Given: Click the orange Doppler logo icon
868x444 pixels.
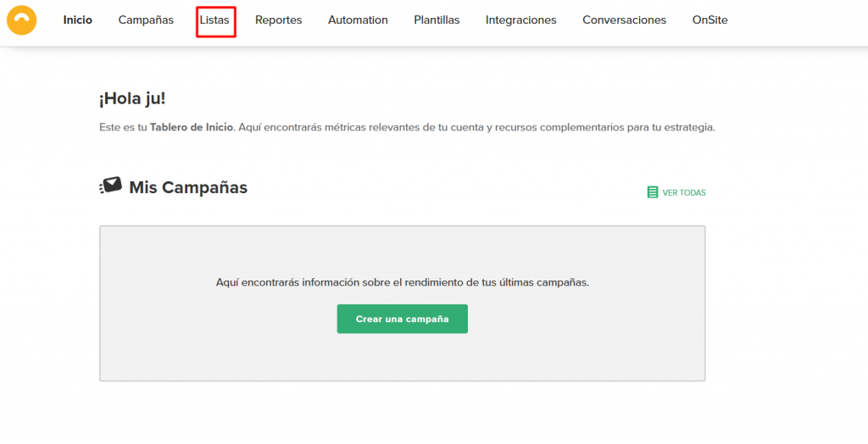Looking at the screenshot, I should pyautogui.click(x=21, y=20).
